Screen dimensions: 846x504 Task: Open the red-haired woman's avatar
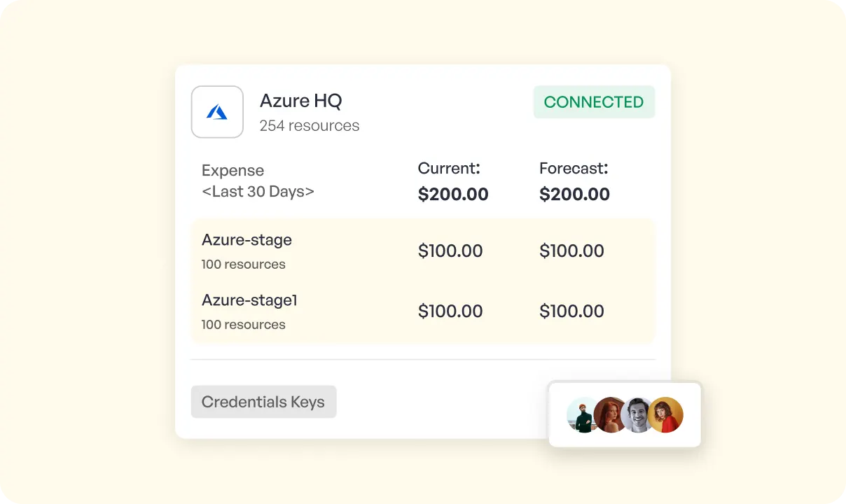609,415
